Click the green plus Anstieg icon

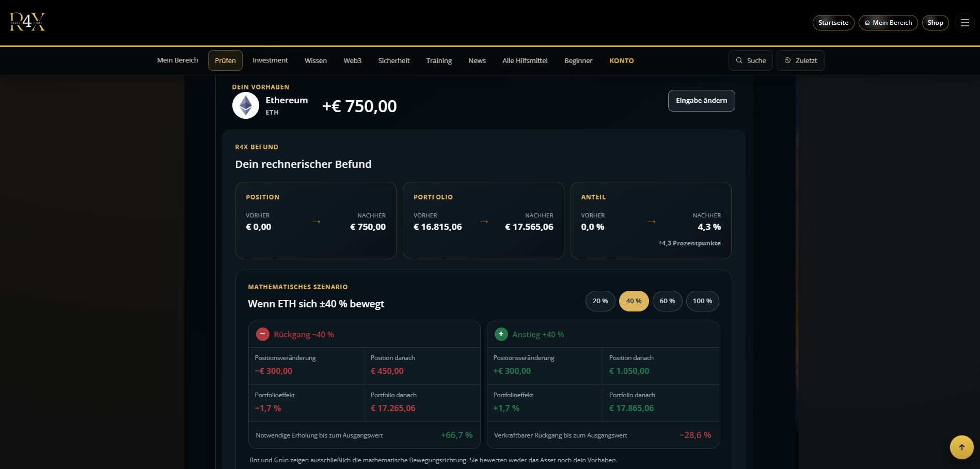(x=501, y=334)
